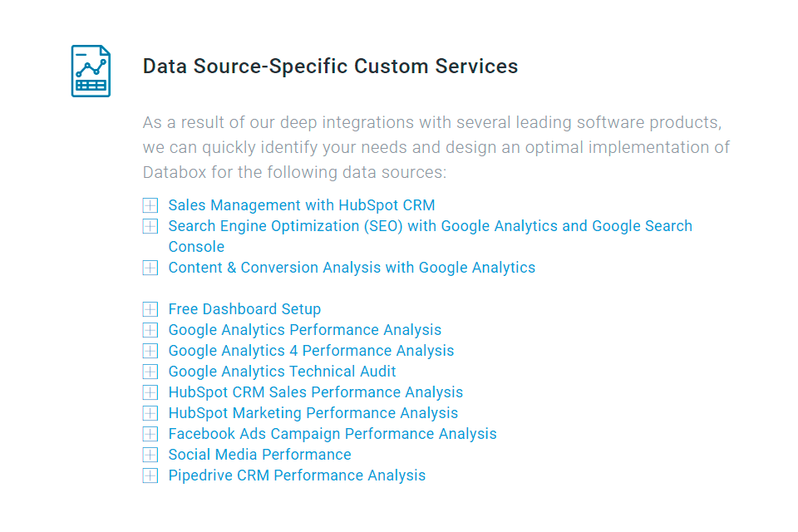Click plus icon next to Facebook Ads Campaign

[150, 434]
